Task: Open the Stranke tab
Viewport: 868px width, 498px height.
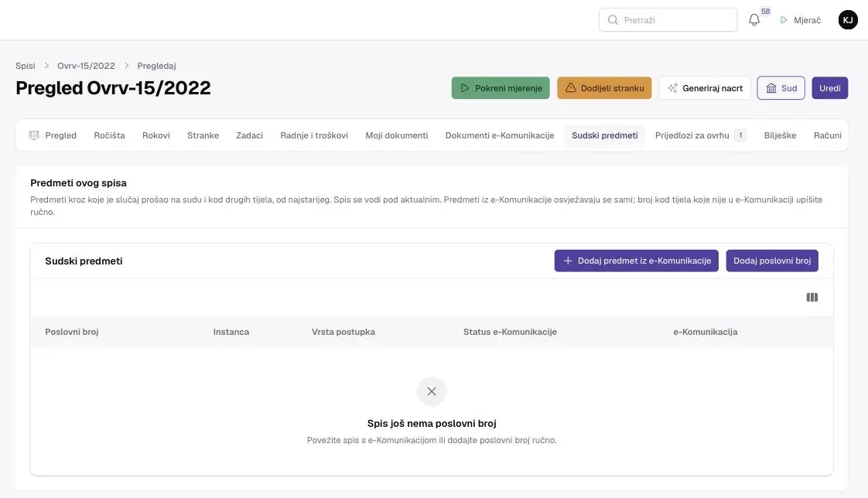Action: coord(203,135)
